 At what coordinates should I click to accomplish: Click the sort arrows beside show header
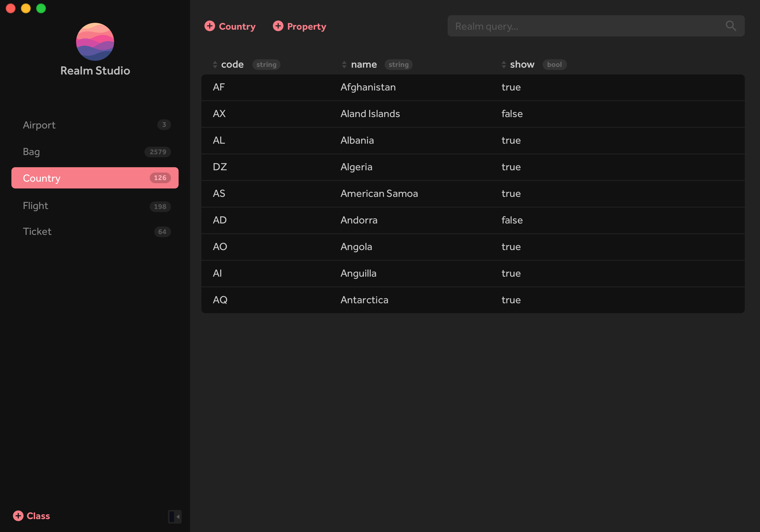point(504,65)
